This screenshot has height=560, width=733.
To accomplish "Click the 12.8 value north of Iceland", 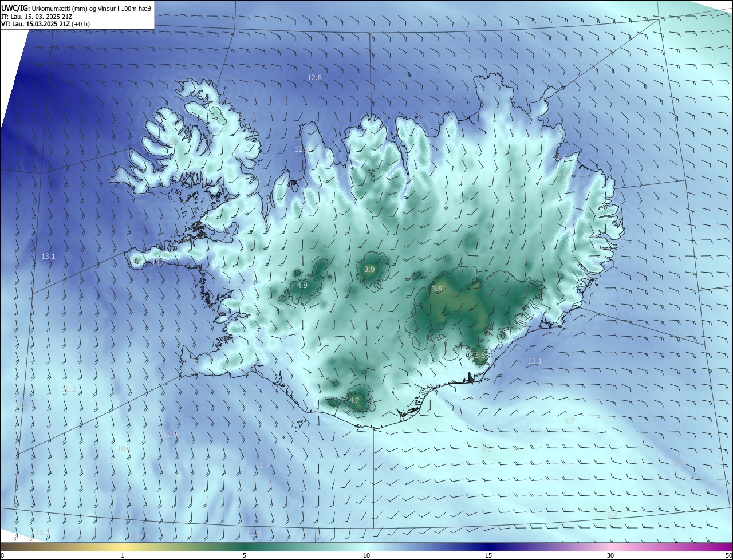I will (314, 77).
